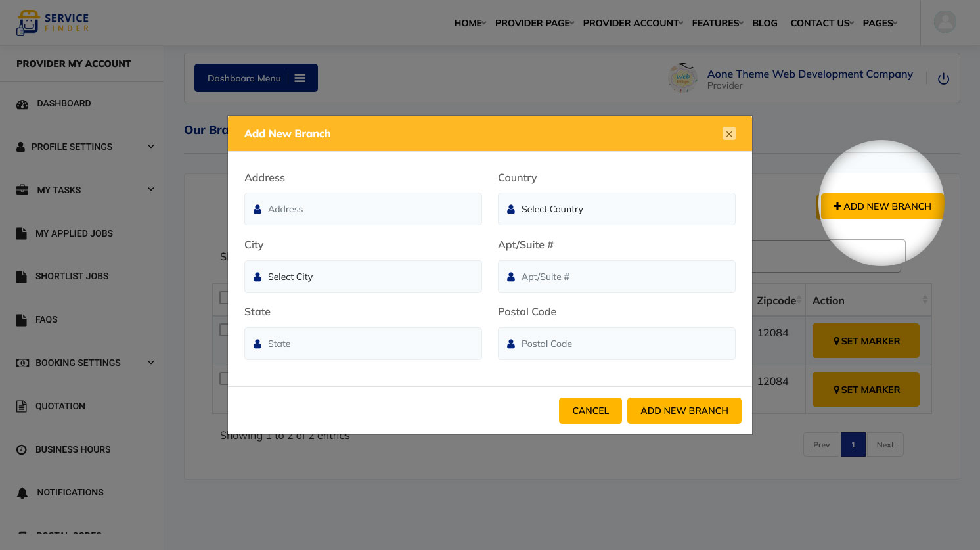Click the Cancel button in dialog

[x=590, y=411]
